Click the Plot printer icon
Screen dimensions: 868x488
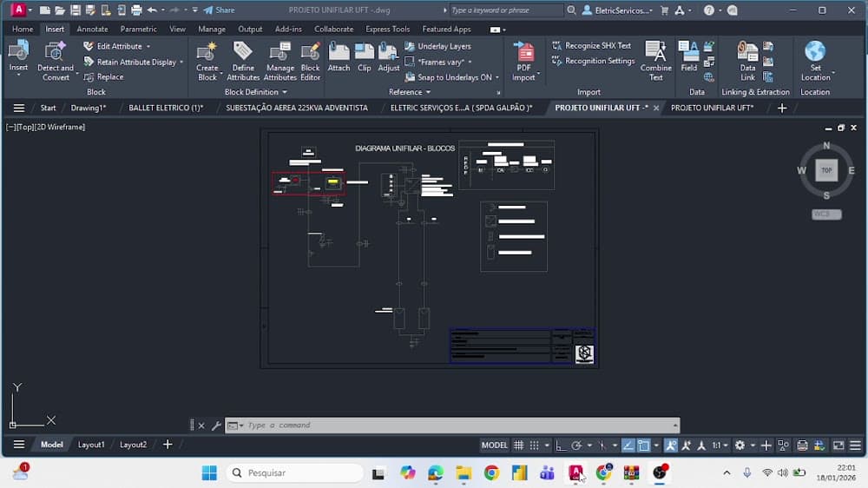(136, 10)
